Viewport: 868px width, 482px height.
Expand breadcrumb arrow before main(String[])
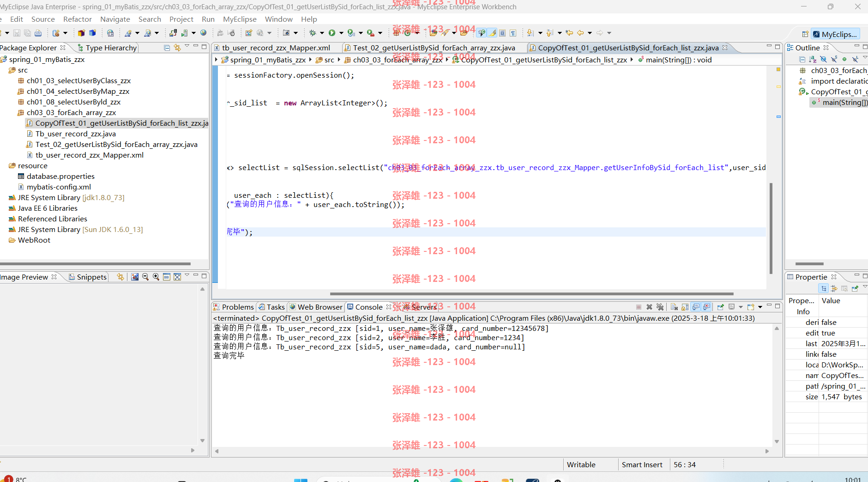click(632, 60)
